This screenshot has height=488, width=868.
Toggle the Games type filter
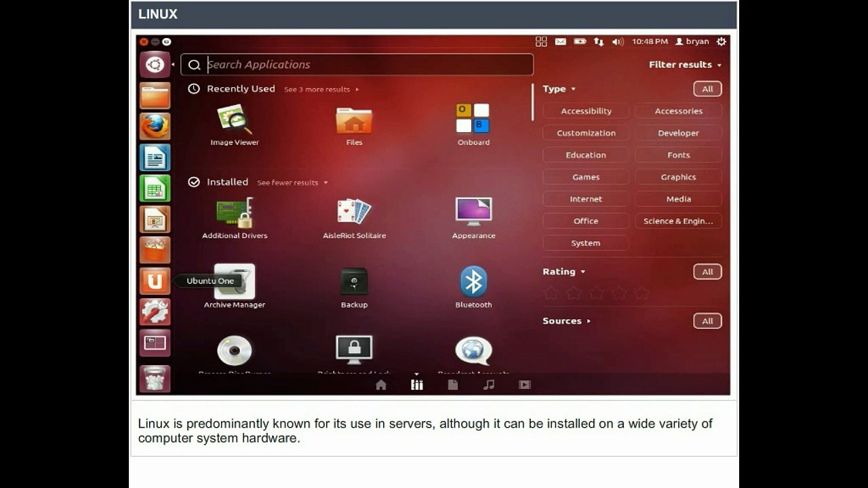[x=586, y=177]
